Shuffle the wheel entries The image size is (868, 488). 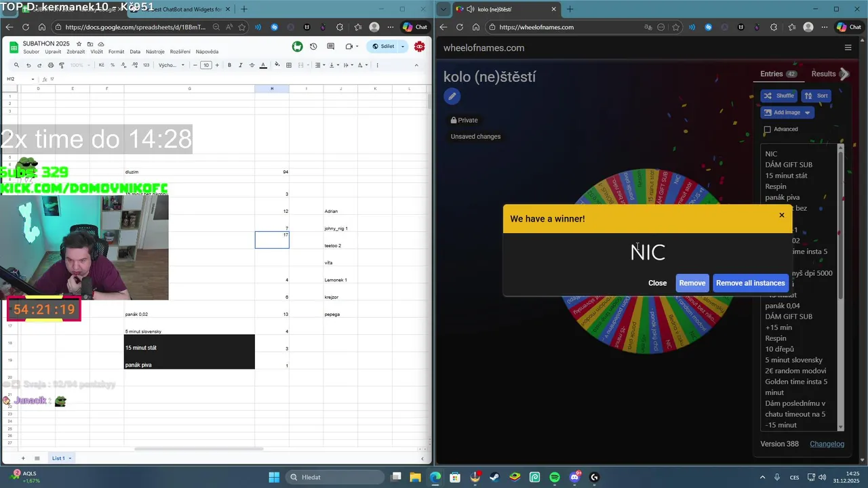coord(778,96)
